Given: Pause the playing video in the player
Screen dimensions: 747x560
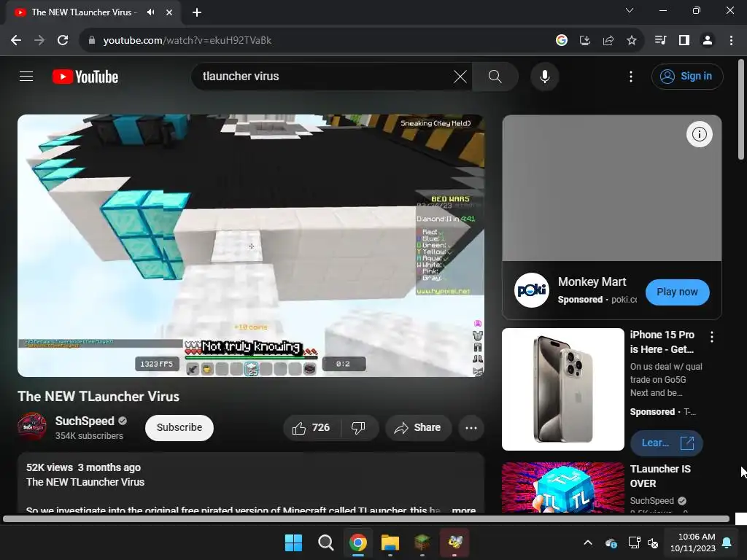Looking at the screenshot, I should click(251, 245).
